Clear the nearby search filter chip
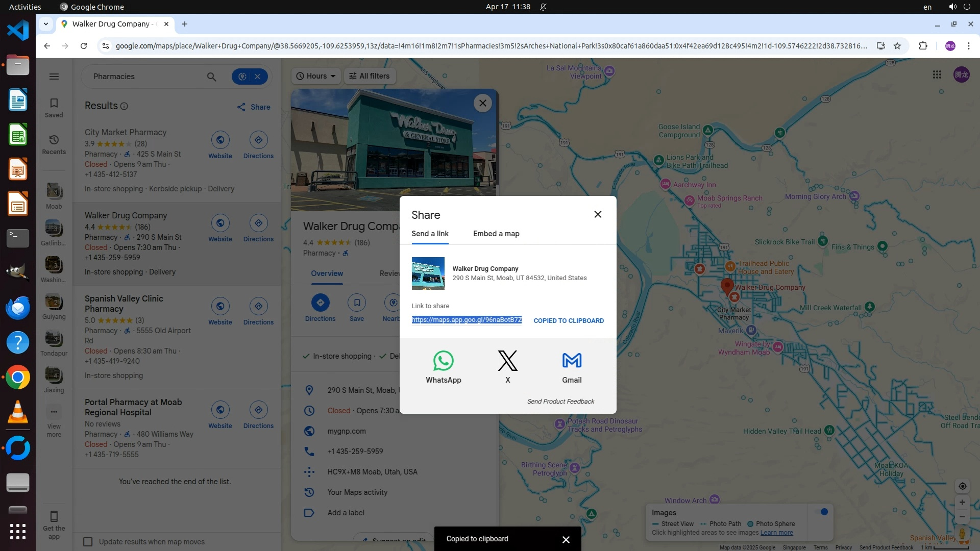This screenshot has width=980, height=551. pos(258,77)
